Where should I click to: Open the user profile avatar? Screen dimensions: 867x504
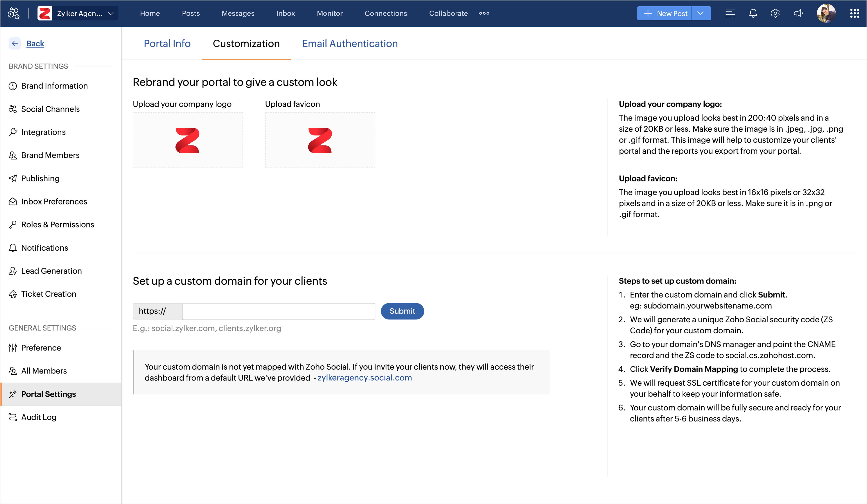coord(826,13)
